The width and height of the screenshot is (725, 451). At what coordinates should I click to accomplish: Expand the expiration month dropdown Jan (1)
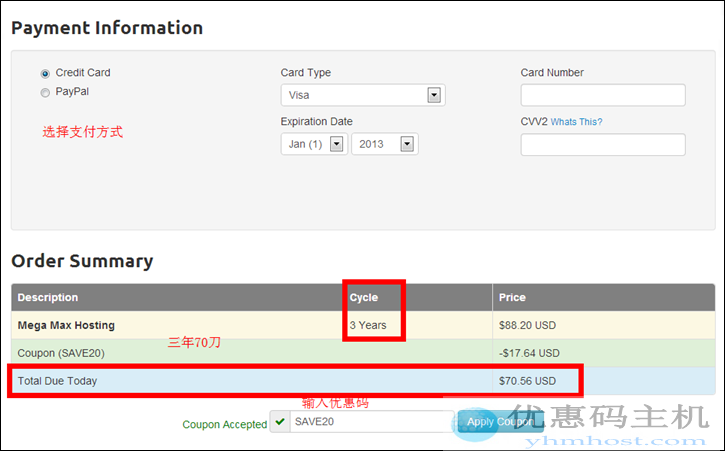click(x=313, y=144)
